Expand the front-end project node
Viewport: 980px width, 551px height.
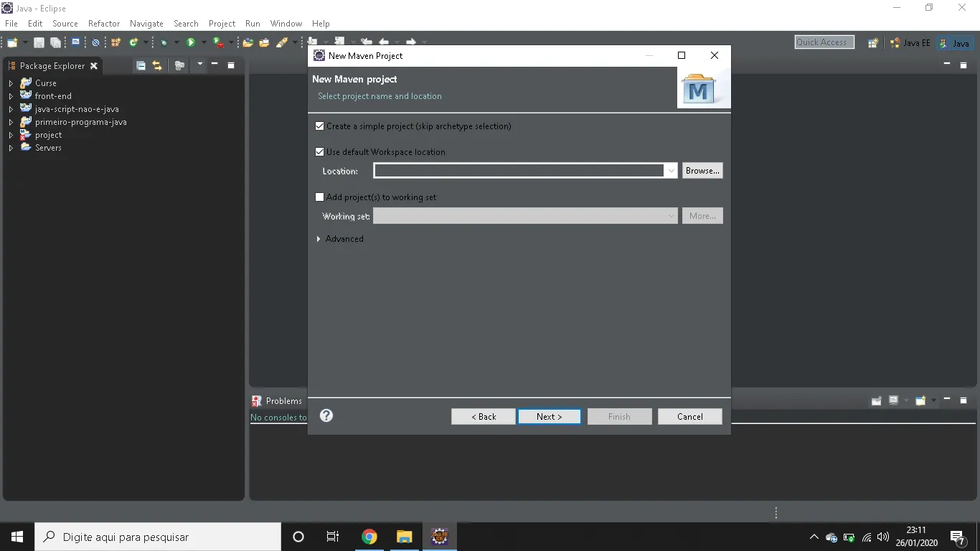coord(11,96)
